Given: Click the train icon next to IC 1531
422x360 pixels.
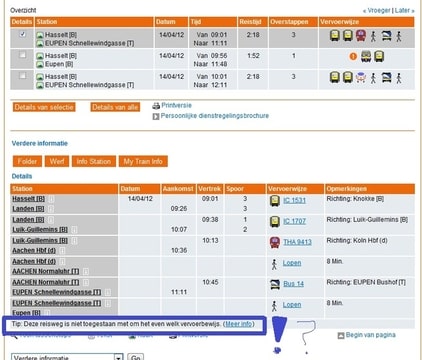Looking at the screenshot, I should tap(275, 201).
